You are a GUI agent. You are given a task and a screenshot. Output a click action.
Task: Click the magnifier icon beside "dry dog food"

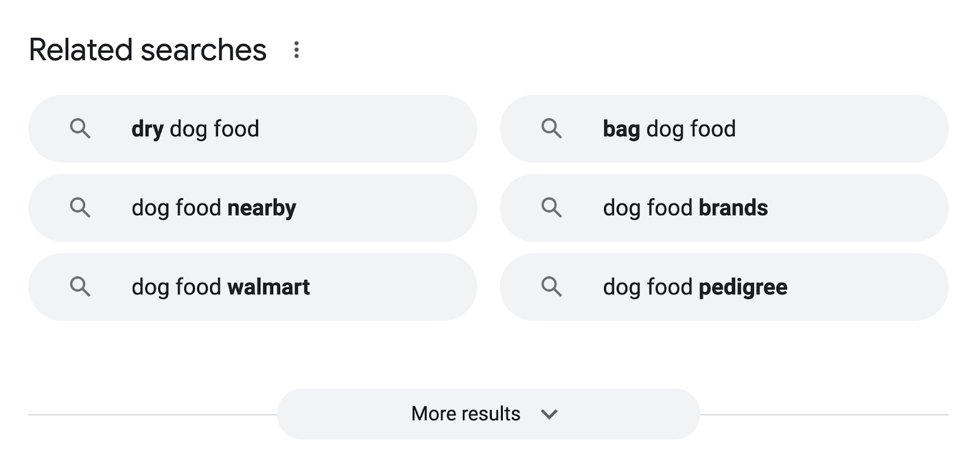click(81, 129)
